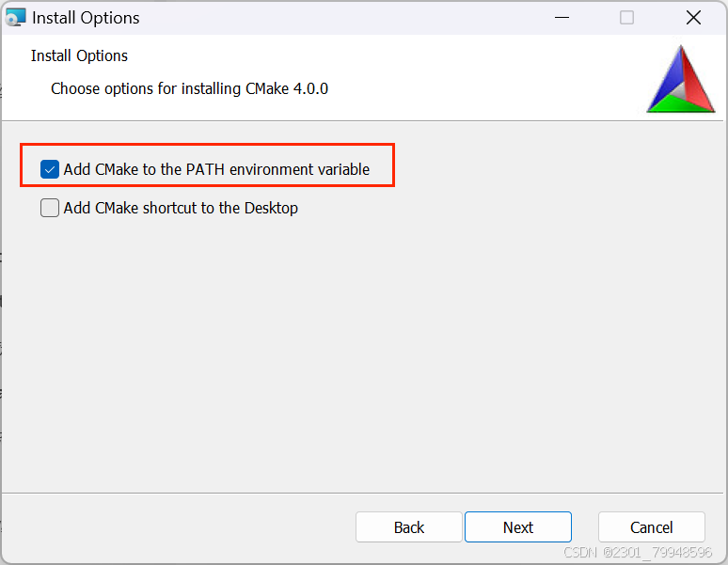Click the disabled maximize button

(x=626, y=18)
